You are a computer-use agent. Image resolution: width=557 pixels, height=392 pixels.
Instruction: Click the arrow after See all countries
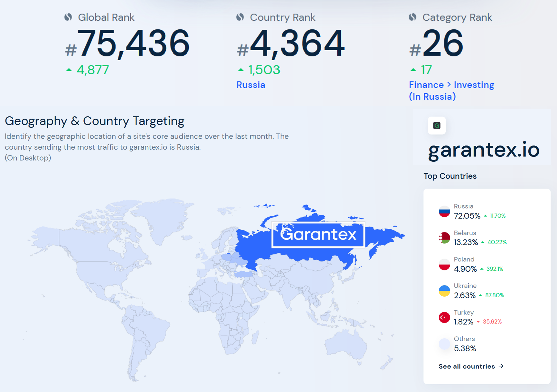[501, 366]
